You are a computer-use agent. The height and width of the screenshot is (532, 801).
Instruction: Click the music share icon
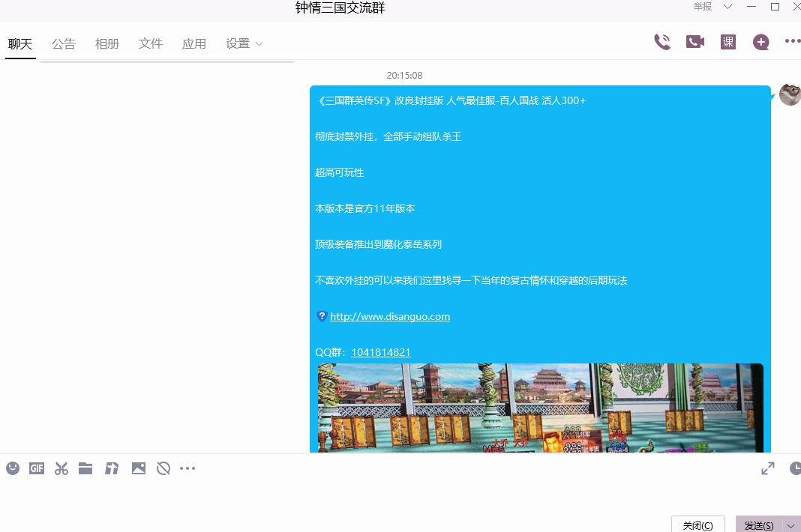pos(112,468)
